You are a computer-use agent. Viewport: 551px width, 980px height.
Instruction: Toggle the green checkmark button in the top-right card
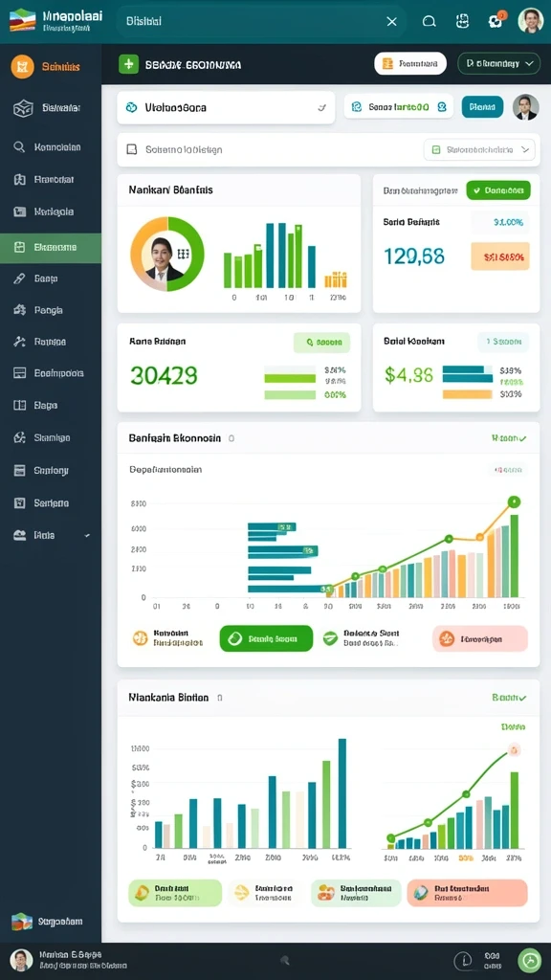(497, 190)
